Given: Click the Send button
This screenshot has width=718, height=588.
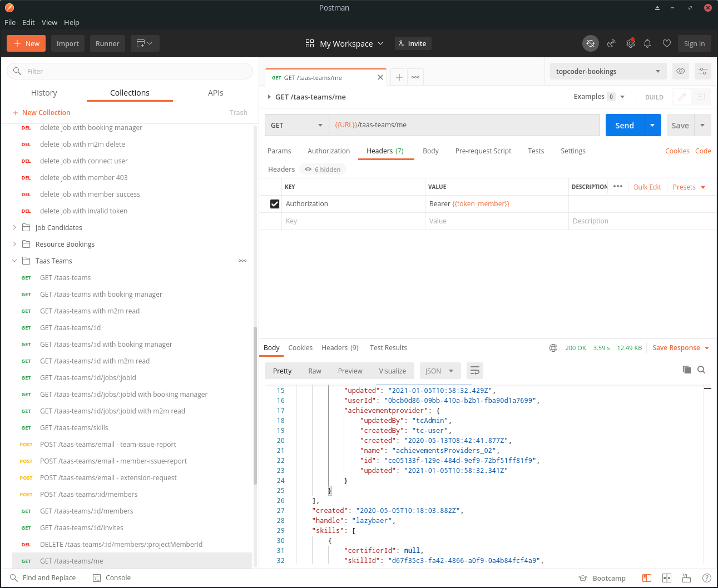Looking at the screenshot, I should click(625, 125).
